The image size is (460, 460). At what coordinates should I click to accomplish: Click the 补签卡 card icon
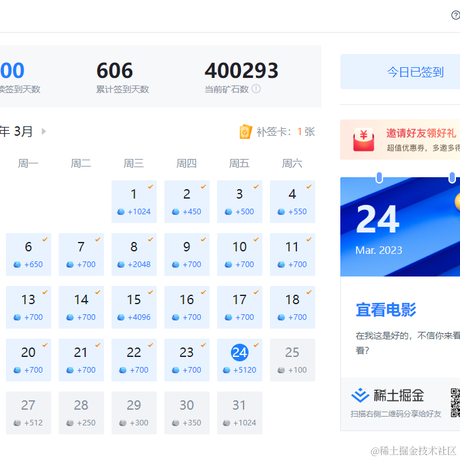[246, 132]
